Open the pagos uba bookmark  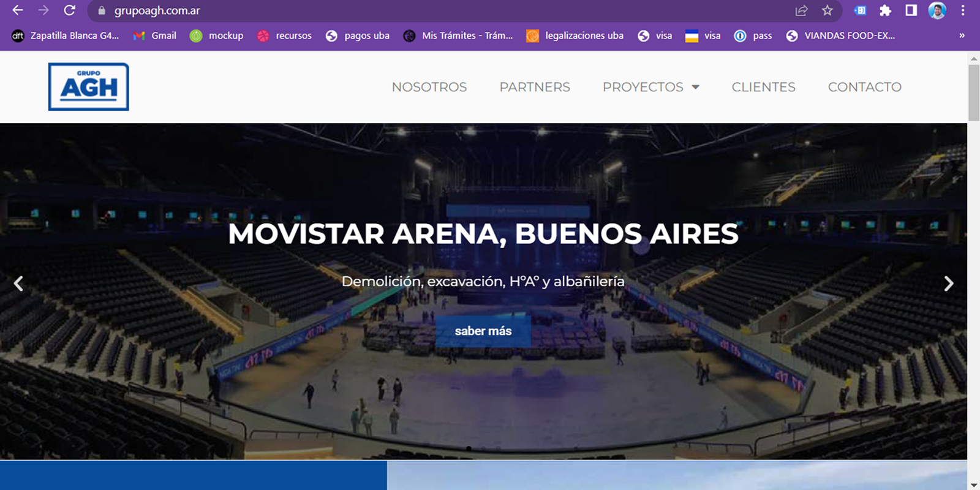point(358,36)
